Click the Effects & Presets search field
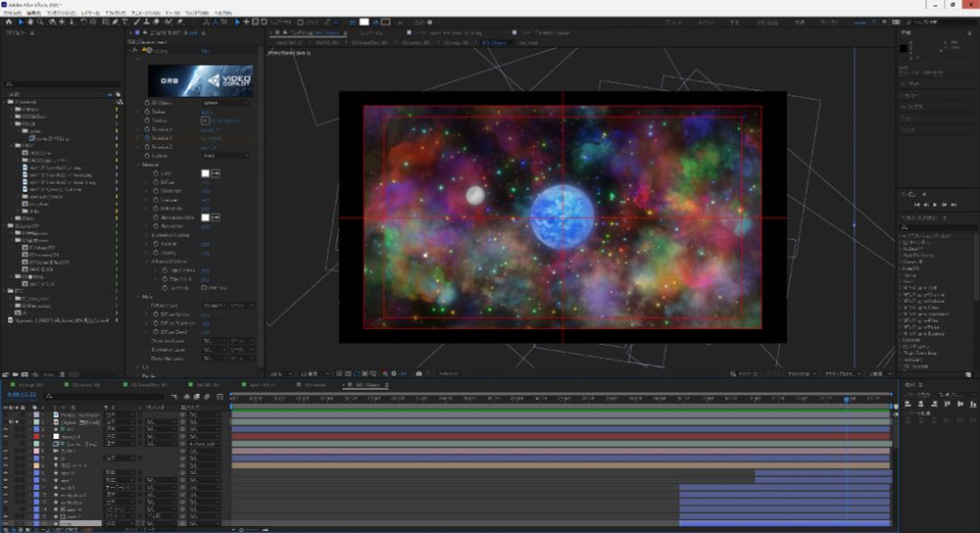Viewport: 980px width, 533px height. click(938, 227)
